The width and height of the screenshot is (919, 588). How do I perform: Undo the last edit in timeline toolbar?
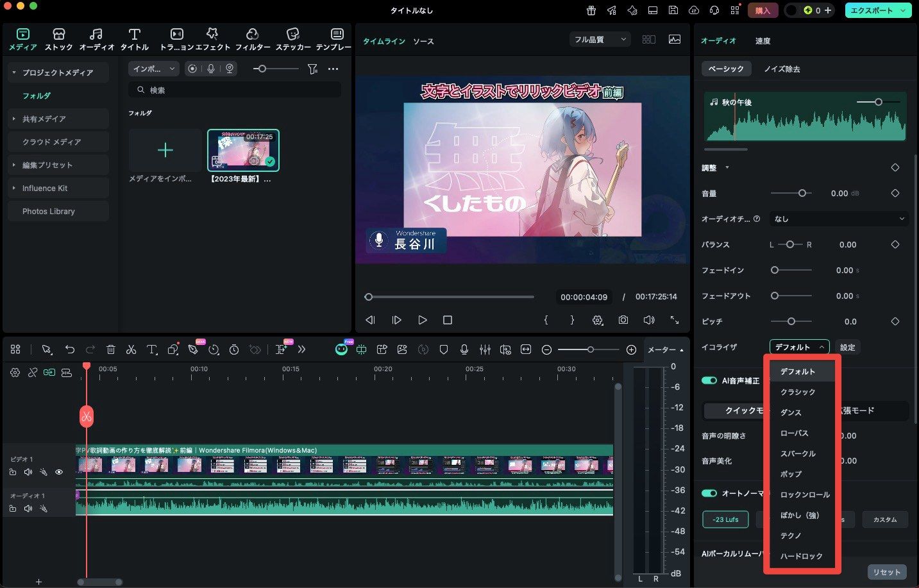[x=70, y=349]
